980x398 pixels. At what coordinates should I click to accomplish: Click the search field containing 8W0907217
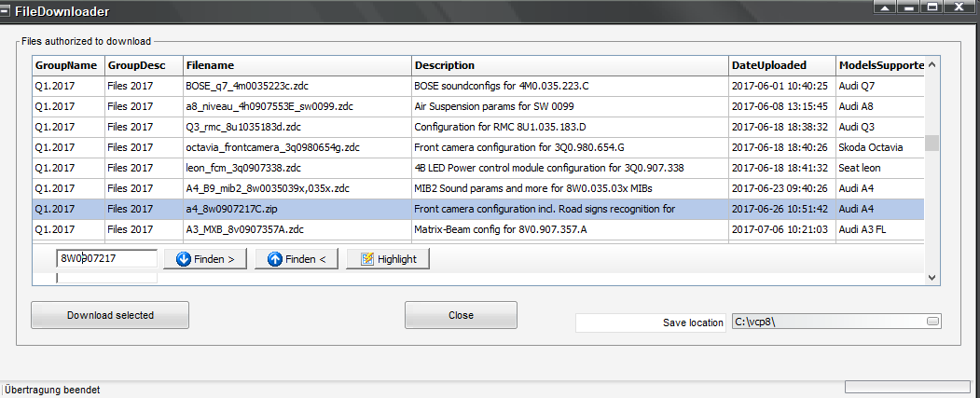(x=107, y=258)
